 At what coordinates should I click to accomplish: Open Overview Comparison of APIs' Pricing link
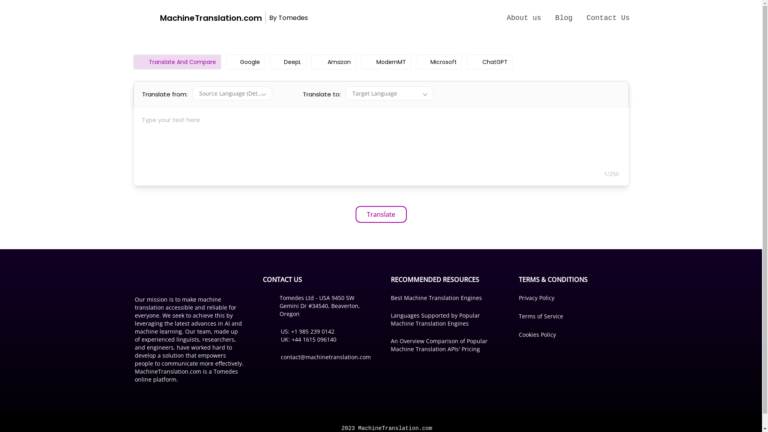pos(439,345)
